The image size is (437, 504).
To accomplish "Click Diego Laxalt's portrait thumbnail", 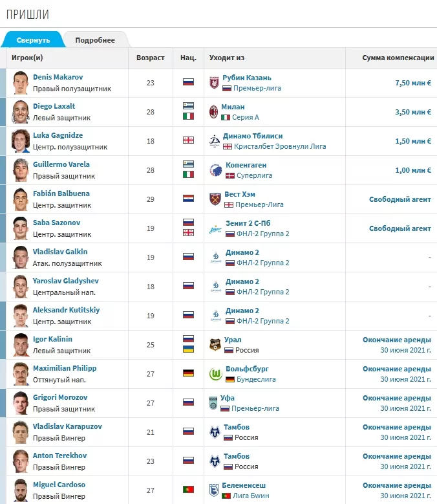I will [x=21, y=112].
